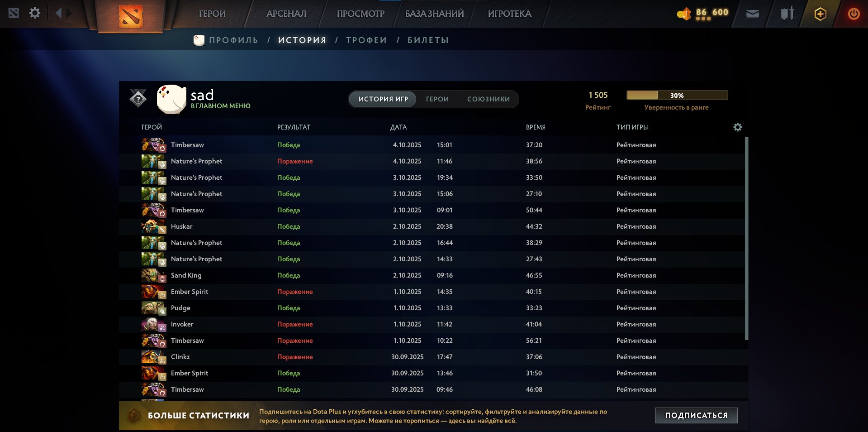Click the shards currency icon showing 86 600
This screenshot has width=868, height=432.
(684, 14)
